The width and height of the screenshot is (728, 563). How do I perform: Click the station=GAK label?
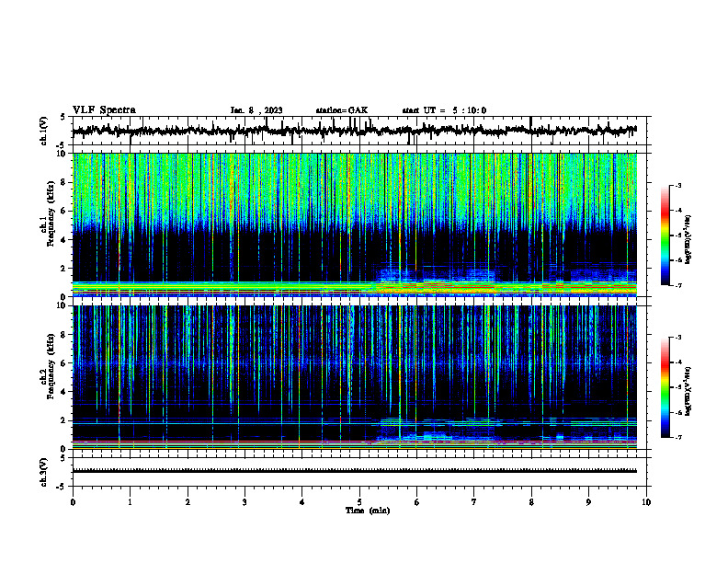coord(342,110)
